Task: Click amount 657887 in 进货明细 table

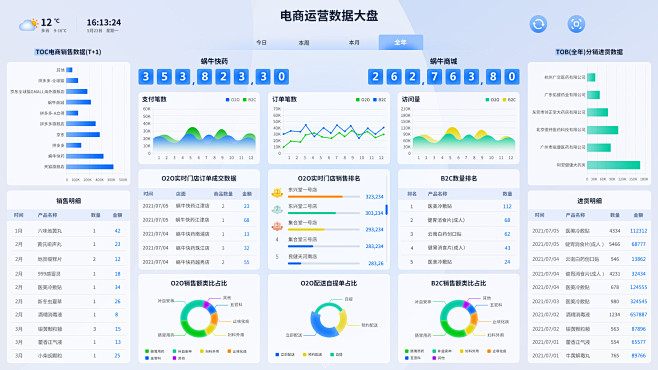Action: pyautogui.click(x=638, y=314)
